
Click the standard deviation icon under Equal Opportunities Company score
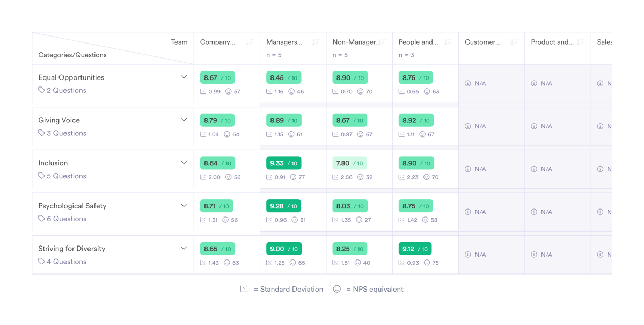pyautogui.click(x=203, y=91)
